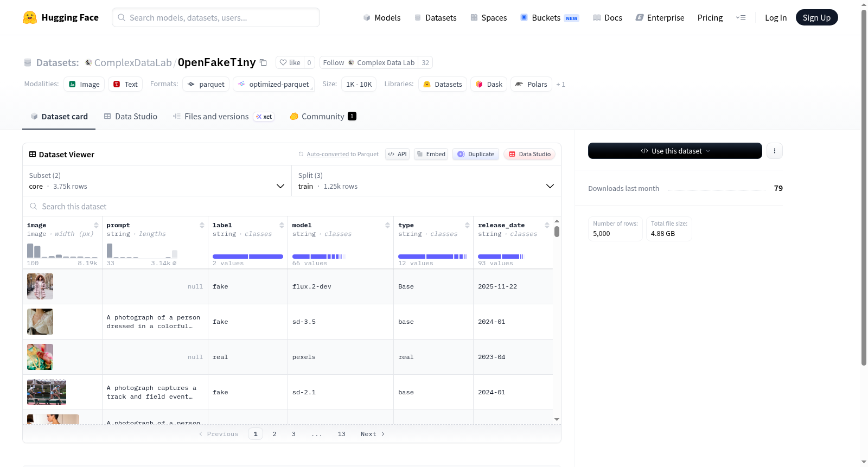
Task: Sort the type column
Action: (467, 225)
